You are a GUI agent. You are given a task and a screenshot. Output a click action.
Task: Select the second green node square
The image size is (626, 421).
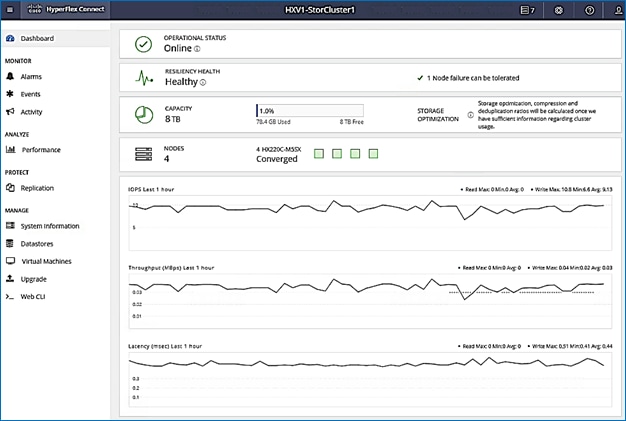coord(337,154)
